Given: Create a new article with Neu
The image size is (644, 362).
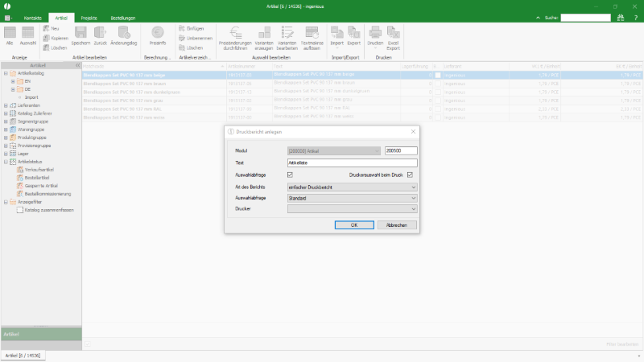Looking at the screenshot, I should [52, 28].
